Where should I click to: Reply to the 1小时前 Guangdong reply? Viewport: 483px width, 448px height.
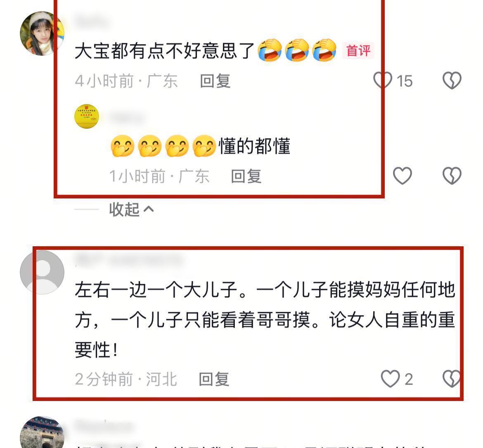click(x=246, y=177)
